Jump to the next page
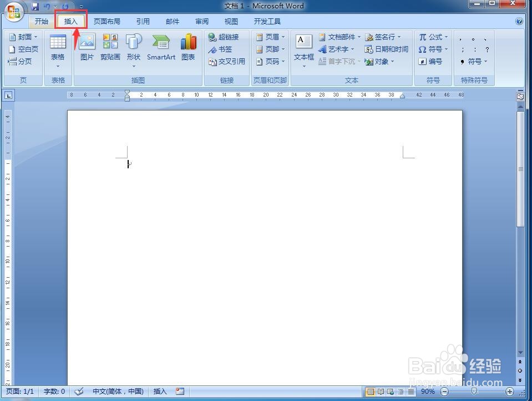The width and height of the screenshot is (532, 401). 520,380
